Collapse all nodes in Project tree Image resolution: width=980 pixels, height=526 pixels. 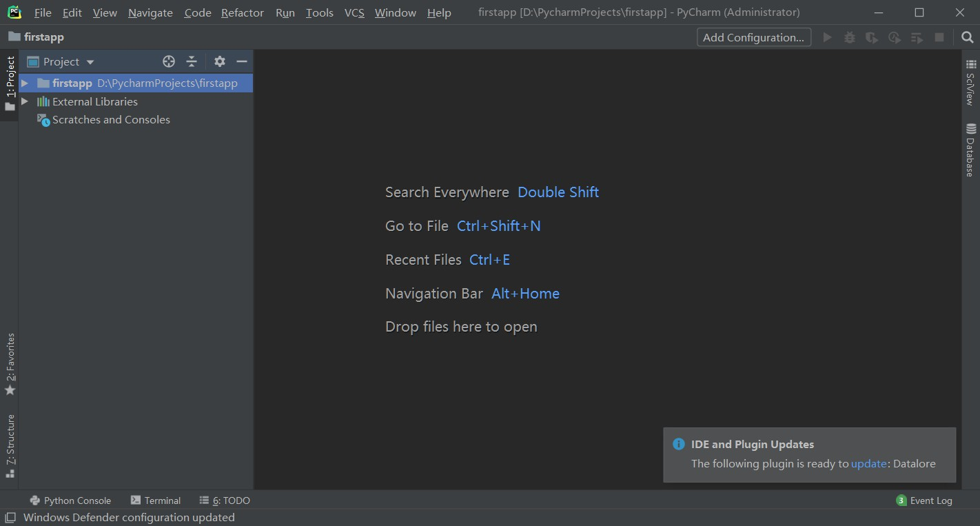(191, 61)
